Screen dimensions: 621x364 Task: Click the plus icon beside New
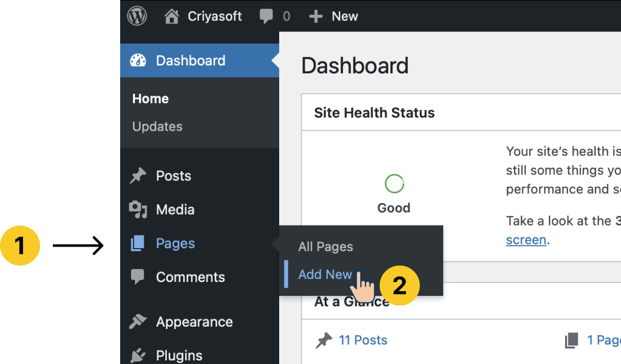coord(316,16)
